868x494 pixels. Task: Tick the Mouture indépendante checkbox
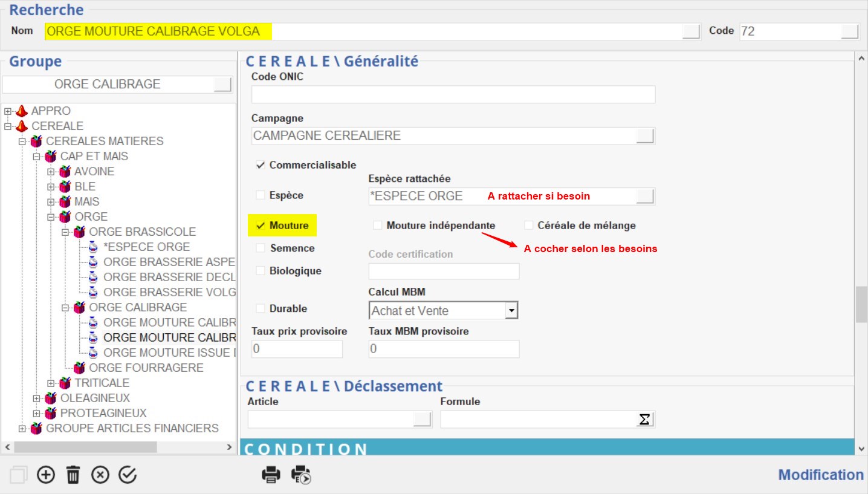pos(377,226)
